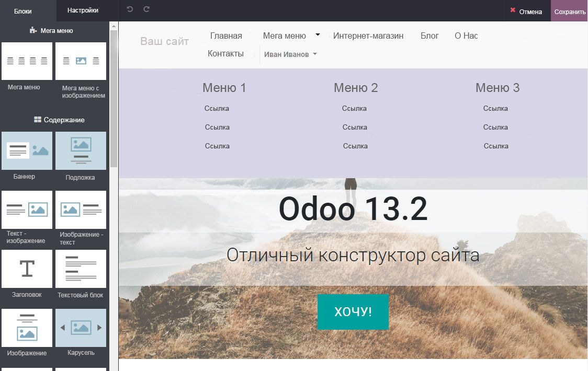
Task: Click the ХОЧУ! call-to-action button
Action: (x=353, y=312)
